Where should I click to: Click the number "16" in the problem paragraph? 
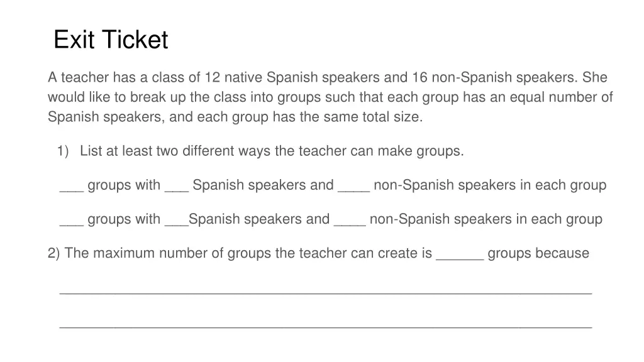tap(419, 78)
